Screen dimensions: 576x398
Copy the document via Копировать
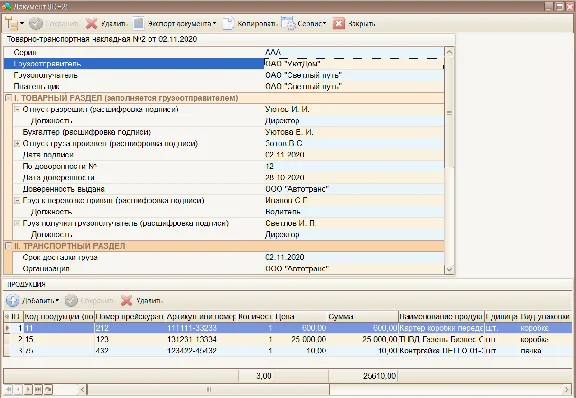point(249,24)
